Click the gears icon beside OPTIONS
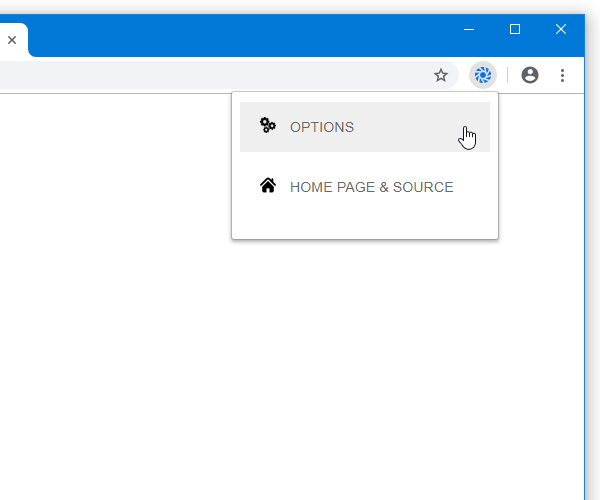The width and height of the screenshot is (600, 500). (x=267, y=125)
